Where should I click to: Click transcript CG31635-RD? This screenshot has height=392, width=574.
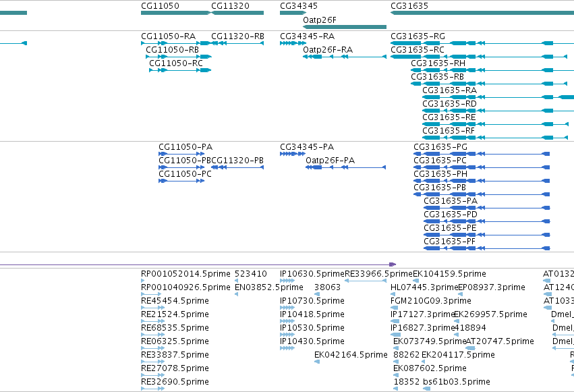click(x=498, y=111)
